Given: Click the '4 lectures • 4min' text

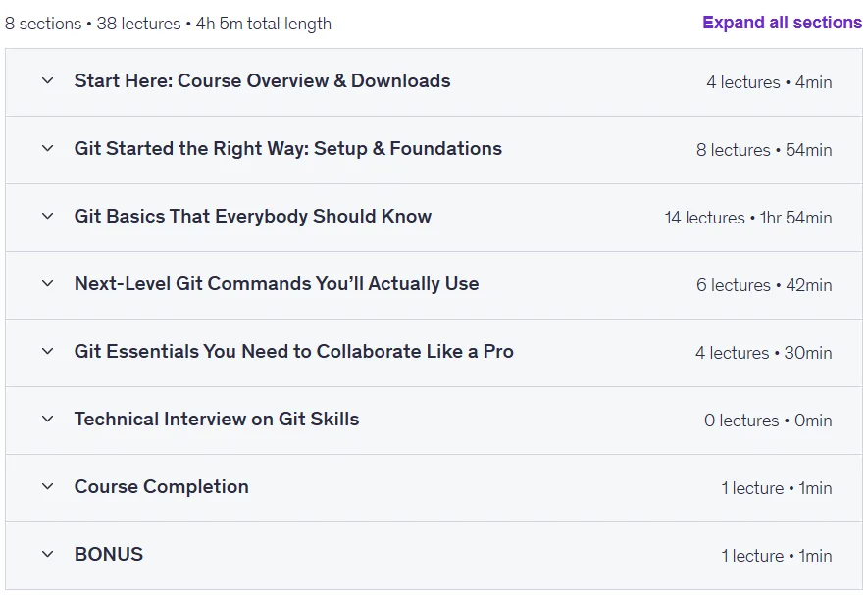Looking at the screenshot, I should click(x=769, y=82).
